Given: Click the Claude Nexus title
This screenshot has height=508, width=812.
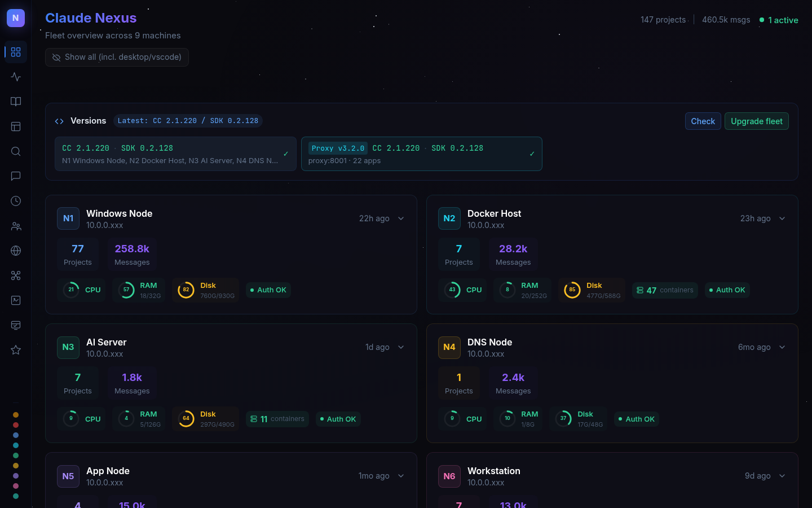Looking at the screenshot, I should (91, 18).
